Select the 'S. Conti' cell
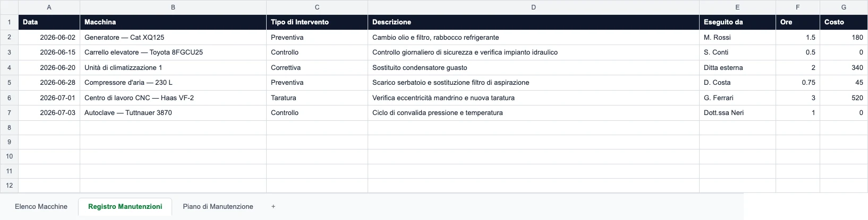The height and width of the screenshot is (220, 868). pyautogui.click(x=738, y=52)
